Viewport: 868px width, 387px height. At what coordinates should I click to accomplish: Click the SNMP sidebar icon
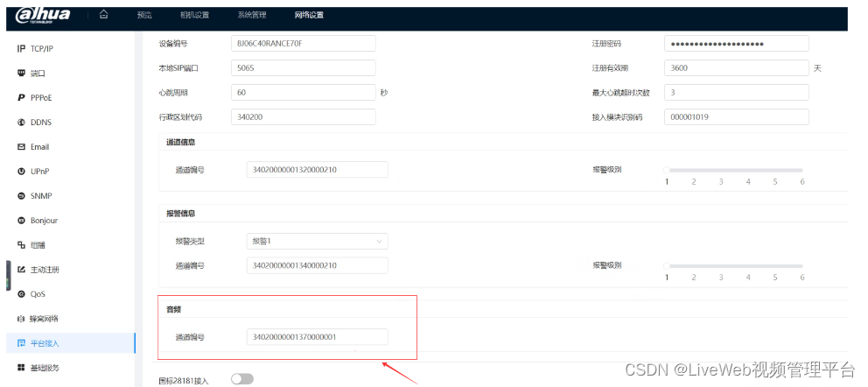coord(21,196)
